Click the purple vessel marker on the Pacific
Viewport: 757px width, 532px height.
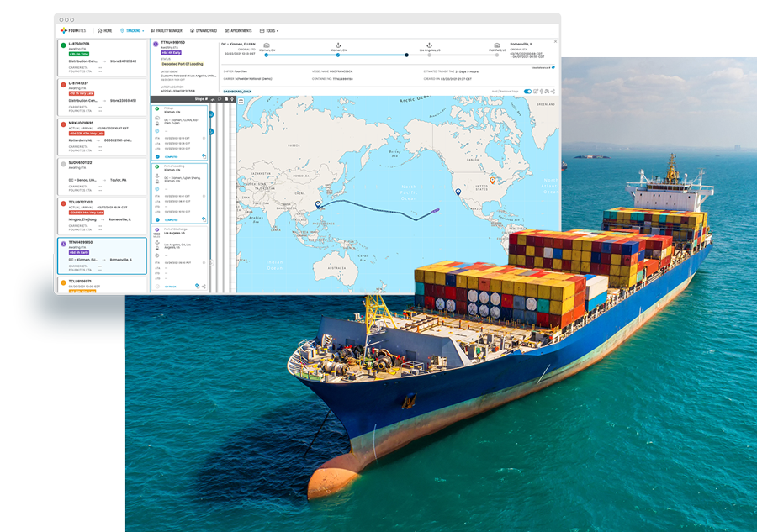435,210
